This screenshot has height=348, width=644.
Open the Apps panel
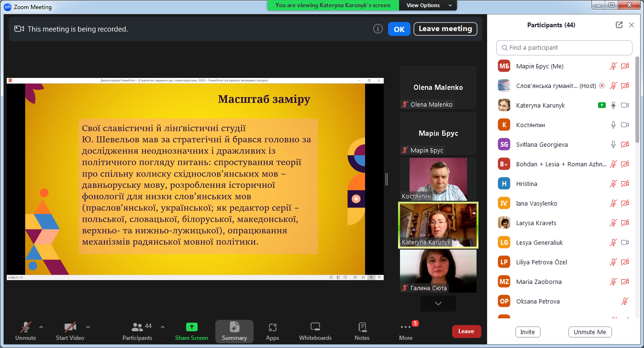pyautogui.click(x=272, y=331)
